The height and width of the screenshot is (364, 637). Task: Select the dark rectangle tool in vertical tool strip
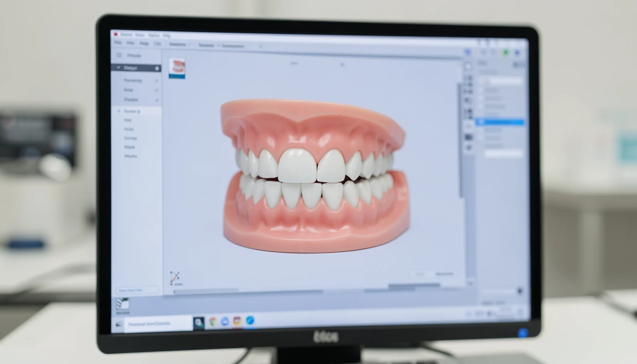[469, 137]
